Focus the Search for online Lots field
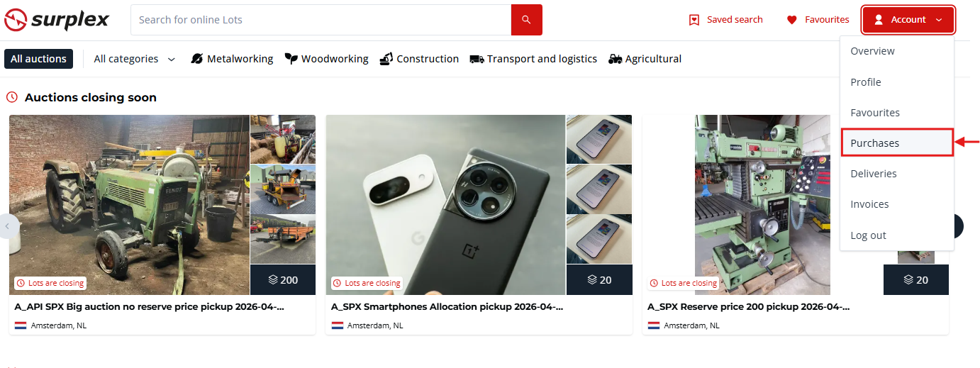Screen dimensions: 980x368 pyautogui.click(x=321, y=20)
